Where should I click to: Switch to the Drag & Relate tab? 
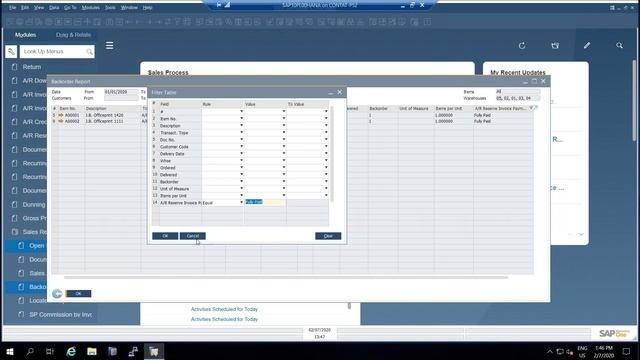tap(73, 35)
